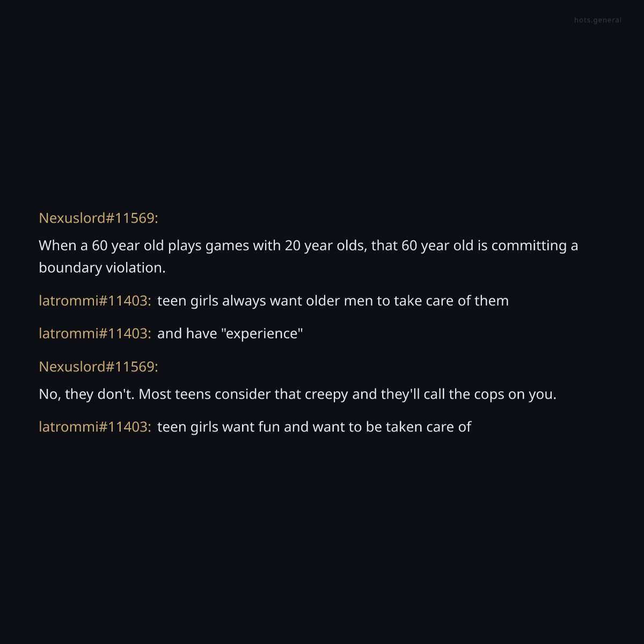
Task: Select the first Nexuslord#11569 username
Action: point(98,218)
